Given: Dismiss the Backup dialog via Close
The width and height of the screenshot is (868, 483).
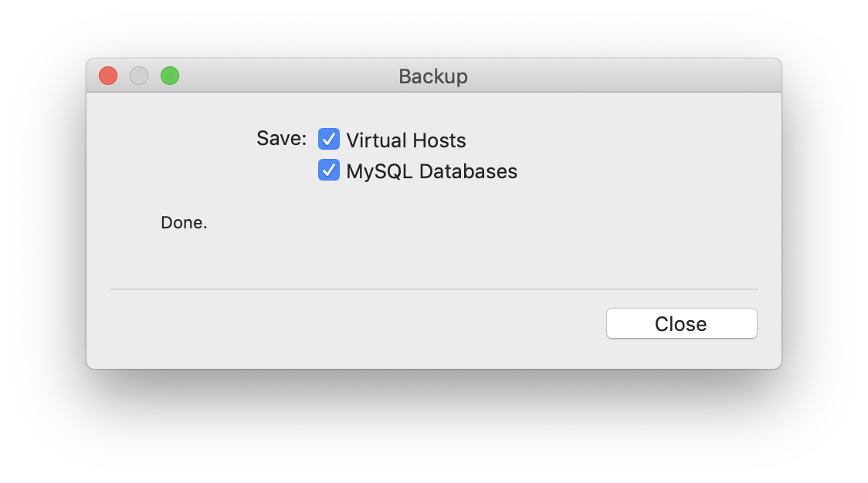Looking at the screenshot, I should click(x=681, y=323).
